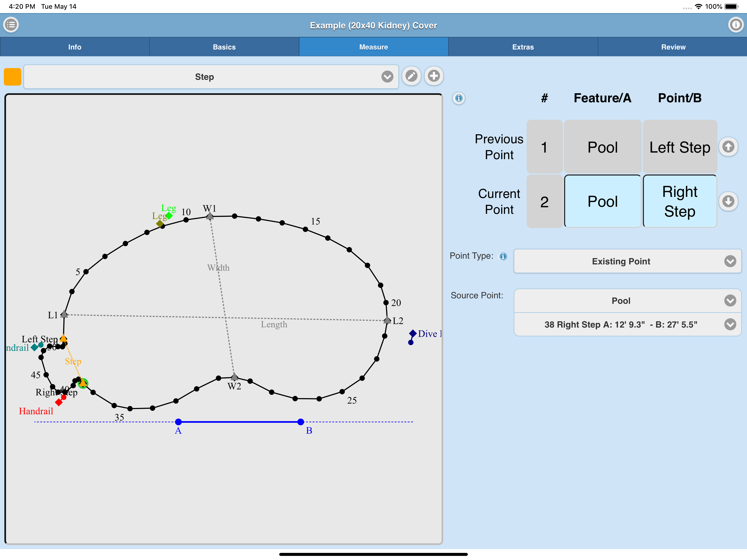The height and width of the screenshot is (560, 747).
Task: Select previous point Left Step cell
Action: pos(679,147)
